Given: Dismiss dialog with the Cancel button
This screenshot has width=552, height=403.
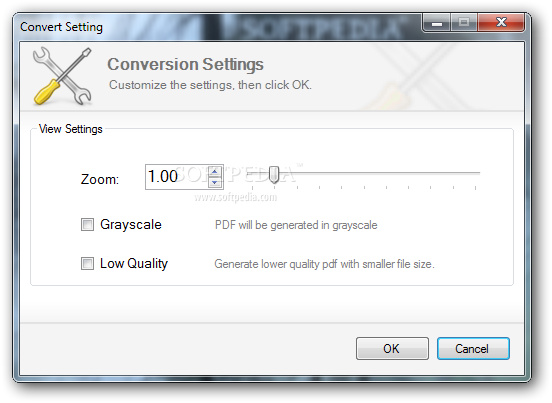Looking at the screenshot, I should (473, 348).
